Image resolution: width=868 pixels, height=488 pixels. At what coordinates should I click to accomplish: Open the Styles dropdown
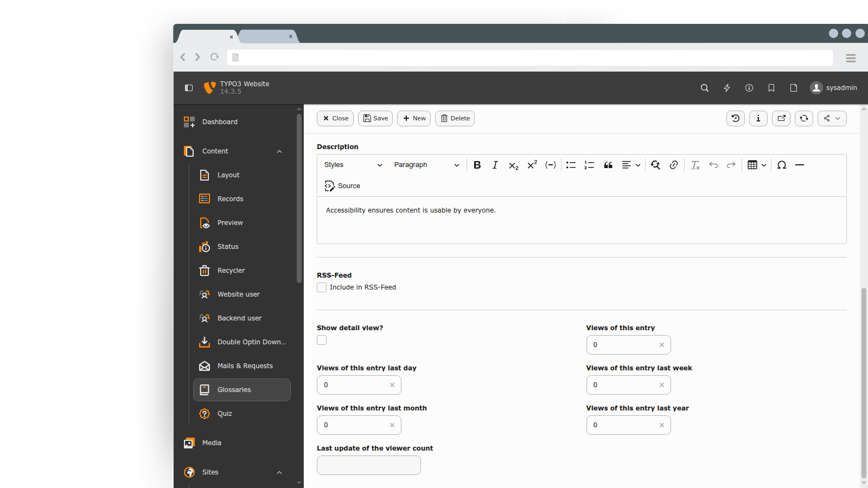[353, 165]
